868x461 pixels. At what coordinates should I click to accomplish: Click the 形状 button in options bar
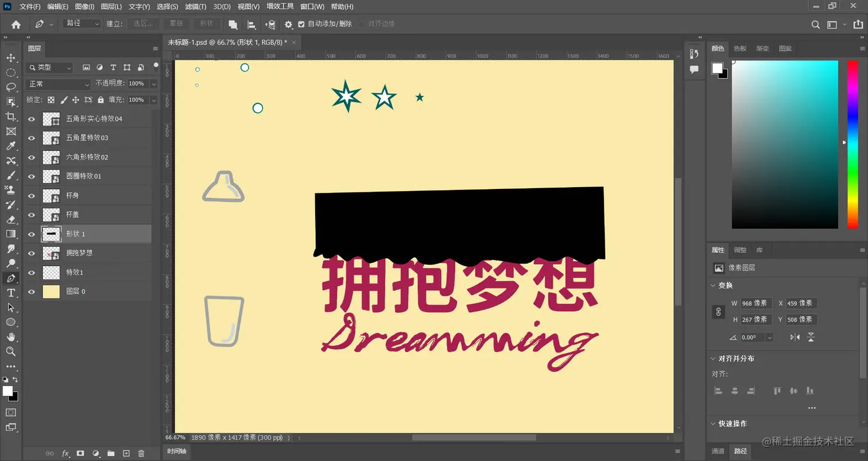206,24
